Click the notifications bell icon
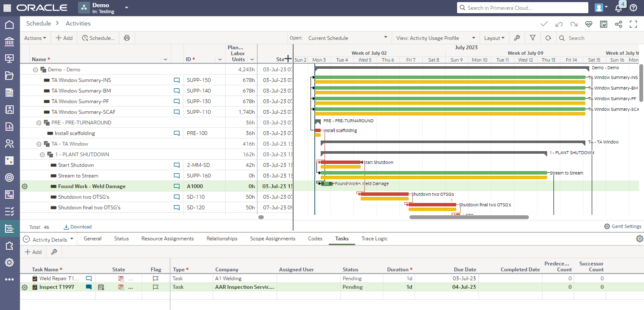644x310 pixels. click(x=619, y=8)
